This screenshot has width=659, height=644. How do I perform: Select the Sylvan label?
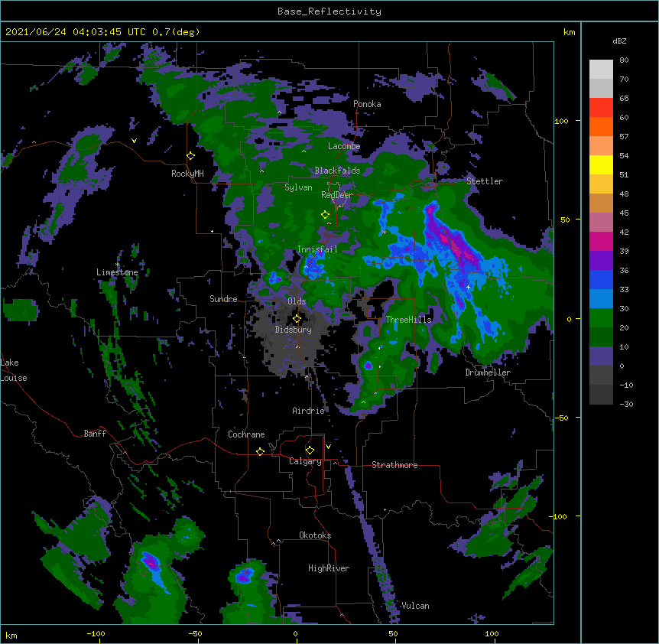coord(298,187)
